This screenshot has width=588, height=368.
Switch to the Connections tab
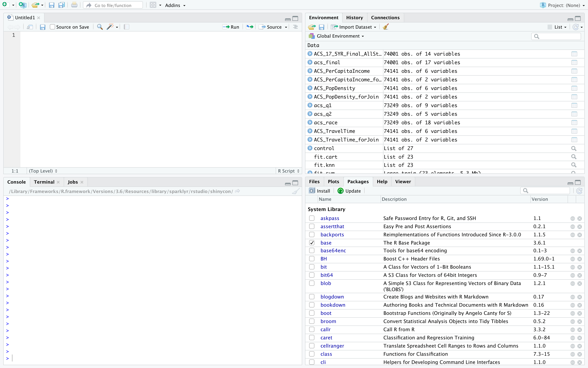tap(385, 18)
